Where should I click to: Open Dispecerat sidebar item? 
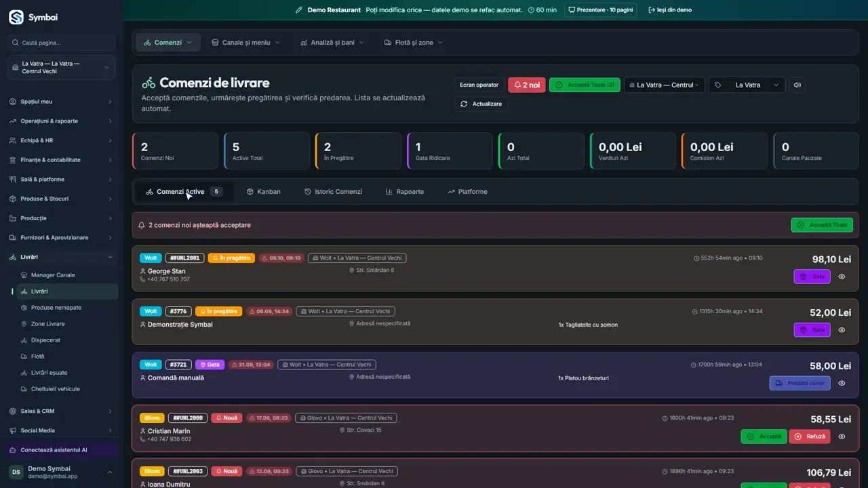coord(66,340)
